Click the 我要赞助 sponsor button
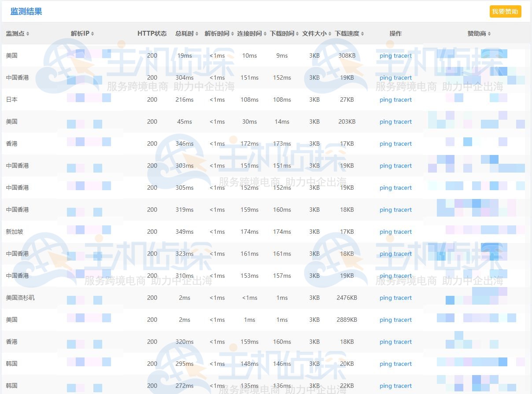Image resolution: width=532 pixels, height=394 pixels. pyautogui.click(x=505, y=11)
